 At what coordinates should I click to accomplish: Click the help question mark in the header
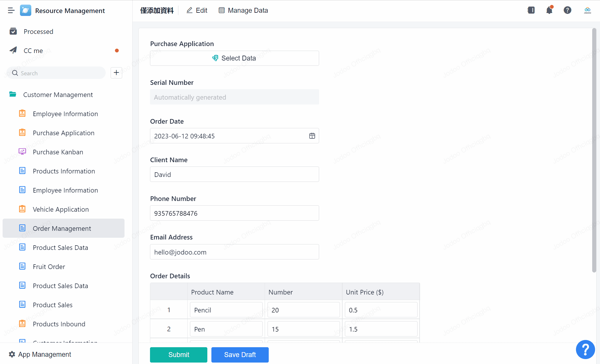(x=567, y=10)
